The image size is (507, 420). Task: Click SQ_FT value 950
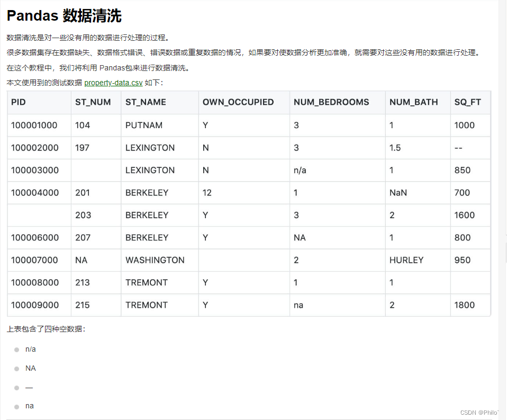[470, 260]
